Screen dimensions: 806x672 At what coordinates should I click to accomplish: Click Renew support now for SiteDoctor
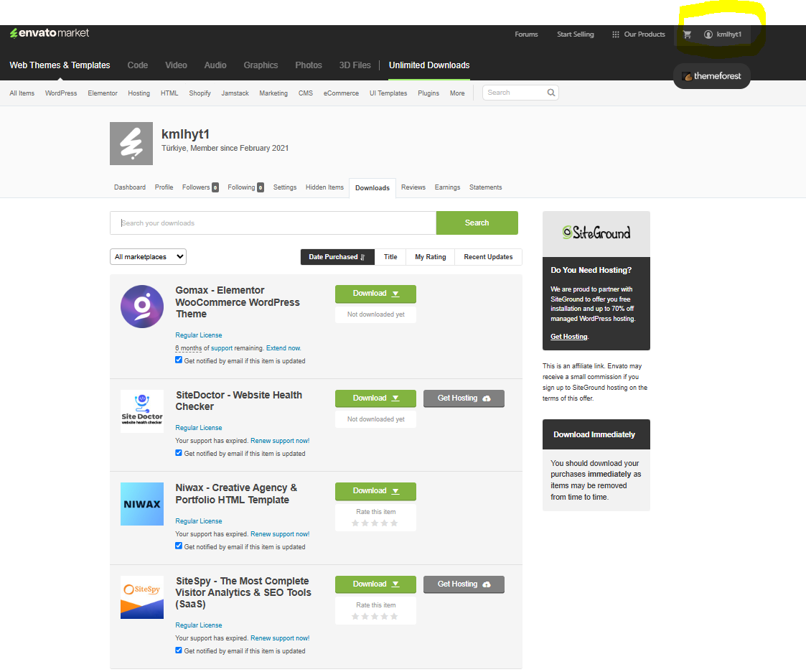coord(280,441)
